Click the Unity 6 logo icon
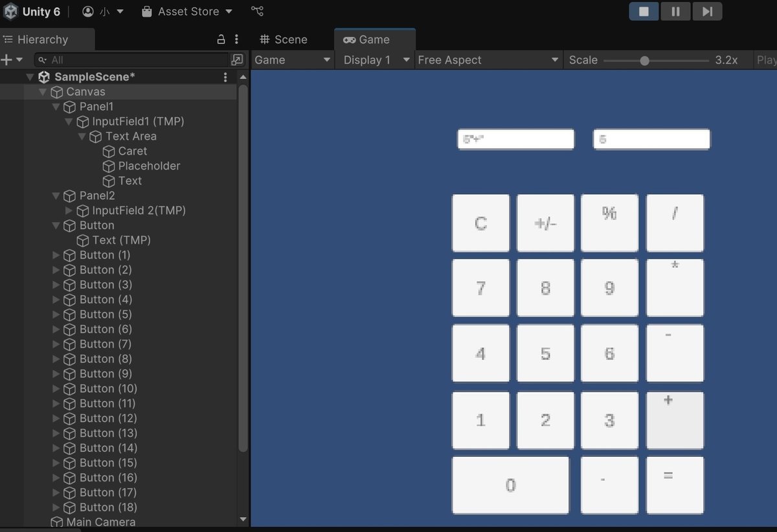The width and height of the screenshot is (777, 532). pyautogui.click(x=10, y=11)
